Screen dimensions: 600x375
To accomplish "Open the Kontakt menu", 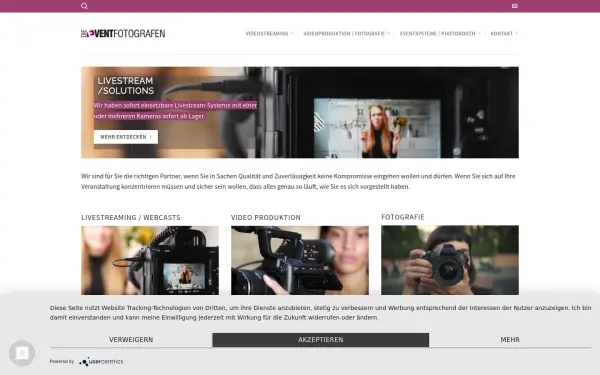I will pyautogui.click(x=501, y=34).
